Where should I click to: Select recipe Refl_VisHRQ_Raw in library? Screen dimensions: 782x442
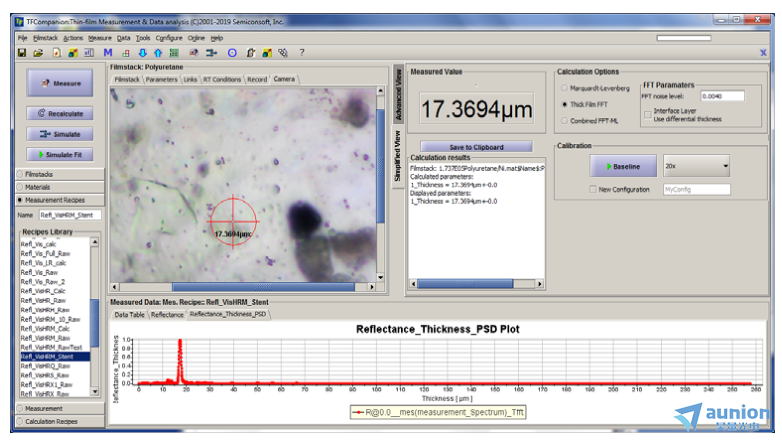point(45,366)
